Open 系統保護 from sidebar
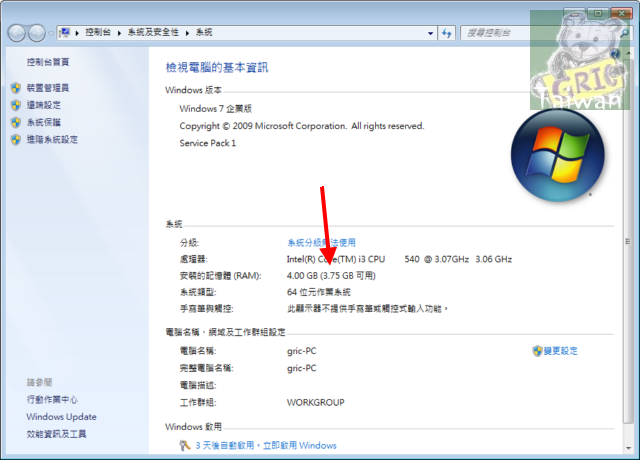Viewport: 640px width, 460px height. [x=44, y=122]
